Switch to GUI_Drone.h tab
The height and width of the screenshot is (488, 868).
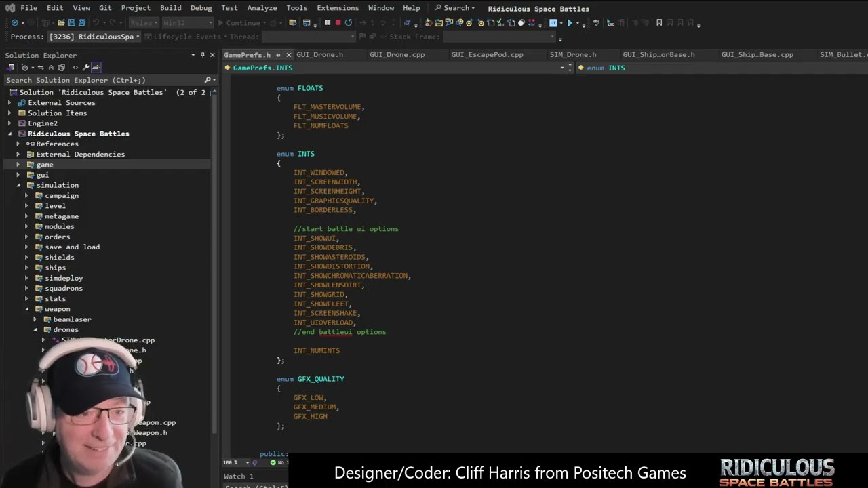319,54
